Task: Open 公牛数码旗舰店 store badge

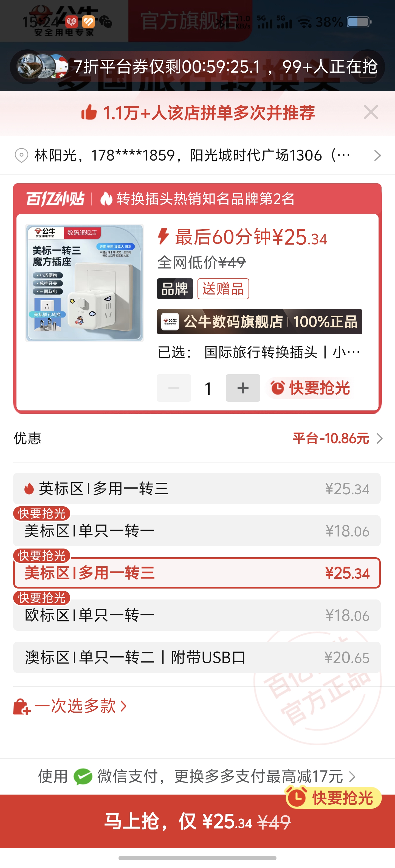Action: [x=259, y=321]
